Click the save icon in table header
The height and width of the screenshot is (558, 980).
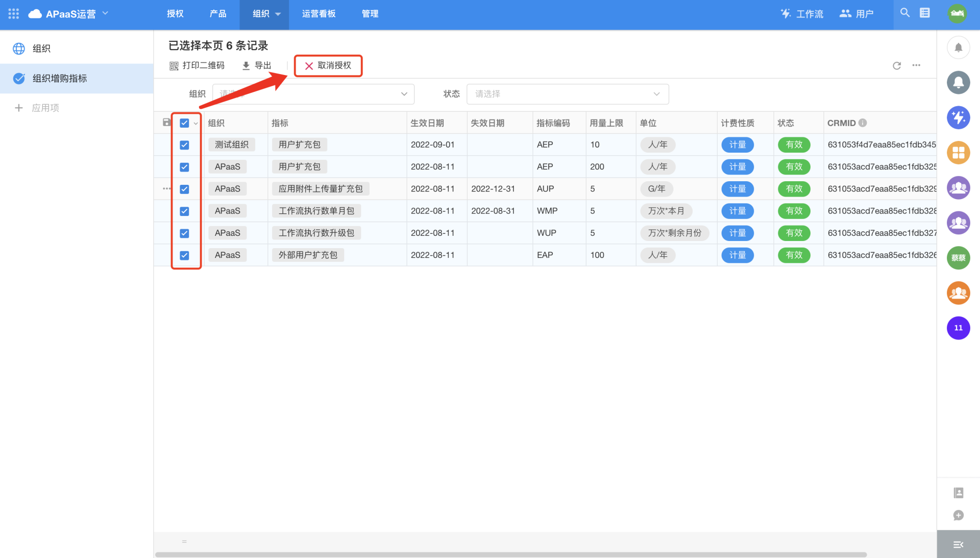point(166,122)
